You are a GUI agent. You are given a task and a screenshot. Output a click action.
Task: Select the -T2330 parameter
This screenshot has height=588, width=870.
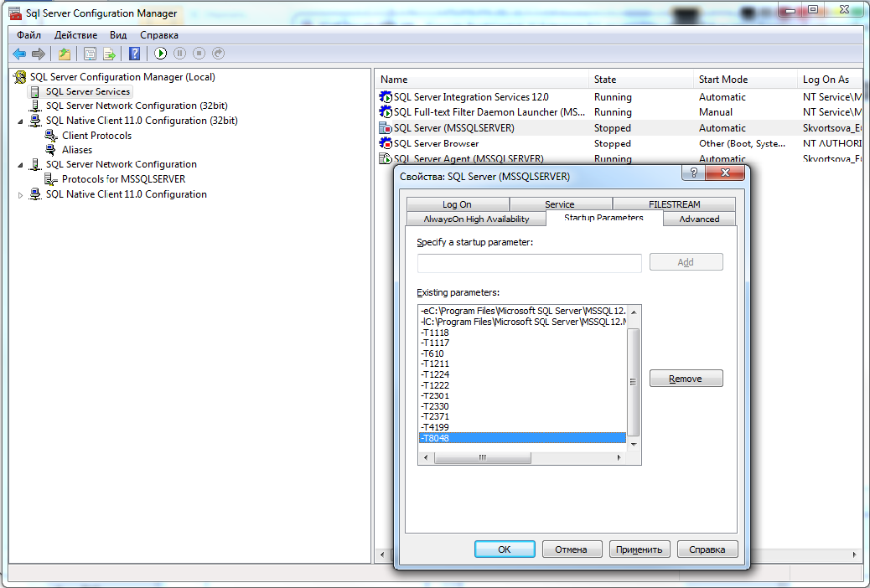point(523,406)
